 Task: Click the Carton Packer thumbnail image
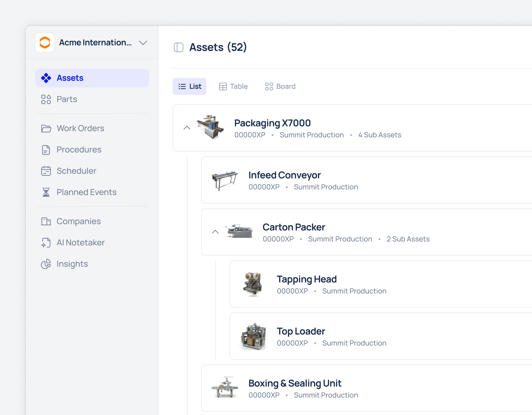[239, 231]
